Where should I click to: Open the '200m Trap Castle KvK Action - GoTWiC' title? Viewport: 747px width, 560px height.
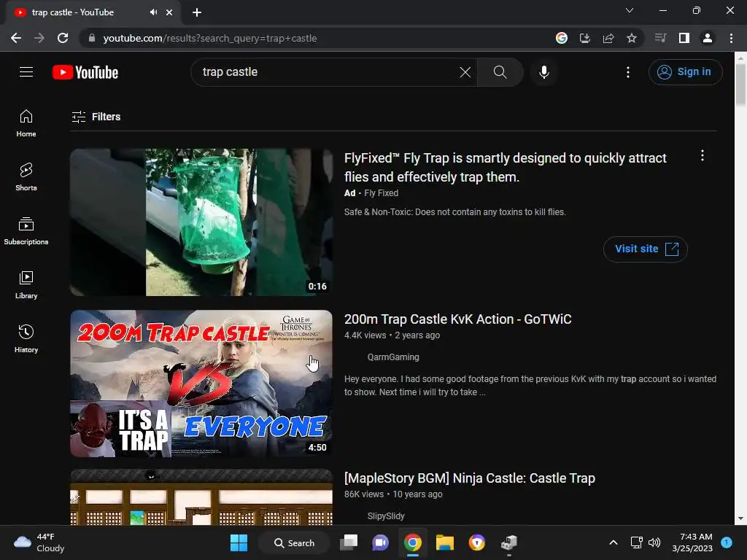(x=458, y=319)
